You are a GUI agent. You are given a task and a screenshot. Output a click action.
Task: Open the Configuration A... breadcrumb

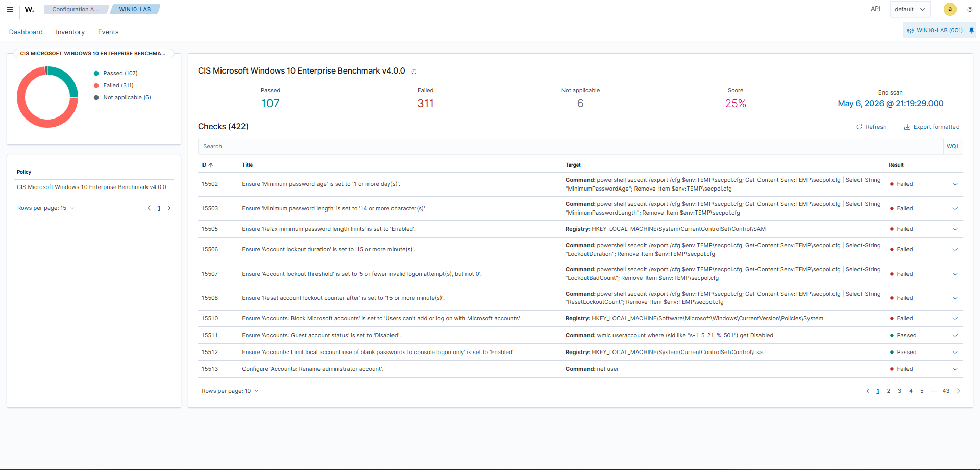[x=76, y=9]
